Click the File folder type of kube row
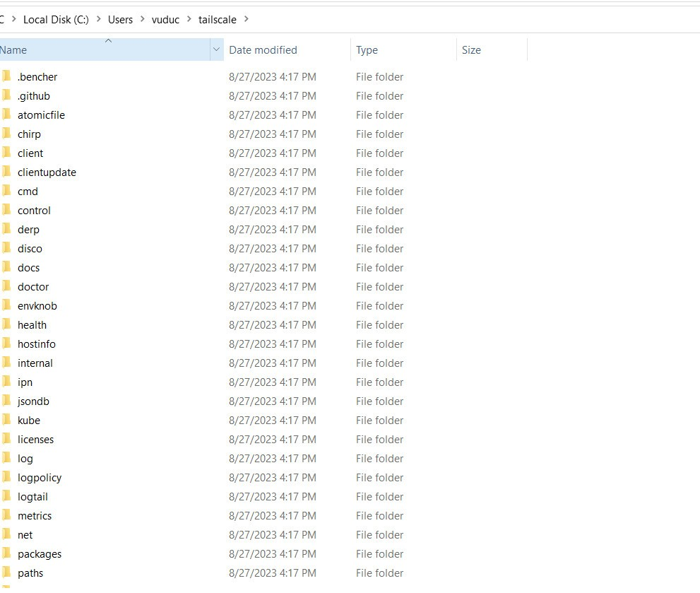The width and height of the screenshot is (700, 593). (379, 420)
